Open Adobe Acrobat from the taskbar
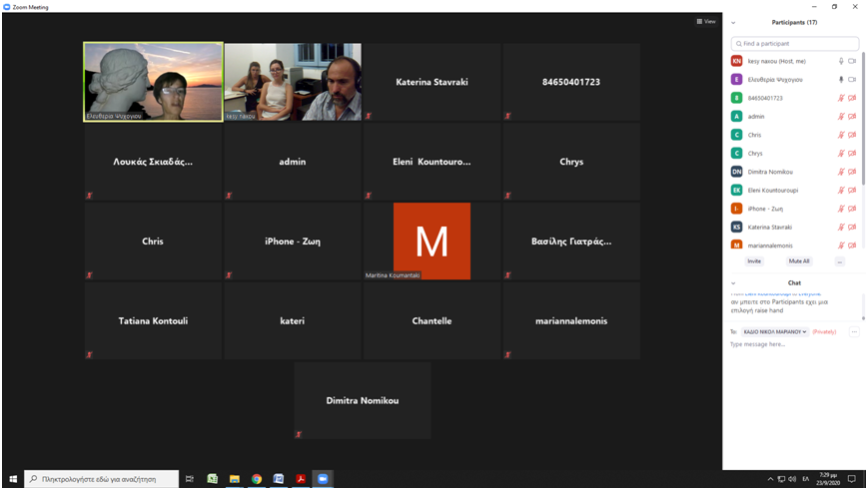 (x=301, y=479)
